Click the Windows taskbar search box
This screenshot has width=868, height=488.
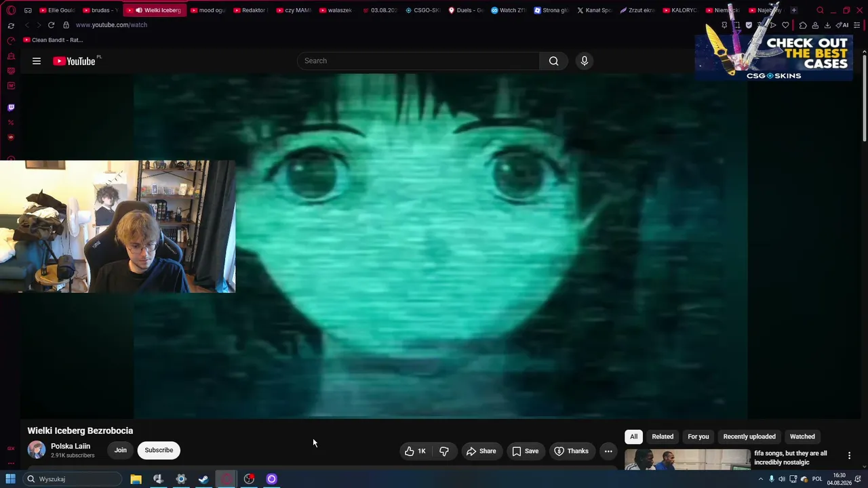coord(72,479)
